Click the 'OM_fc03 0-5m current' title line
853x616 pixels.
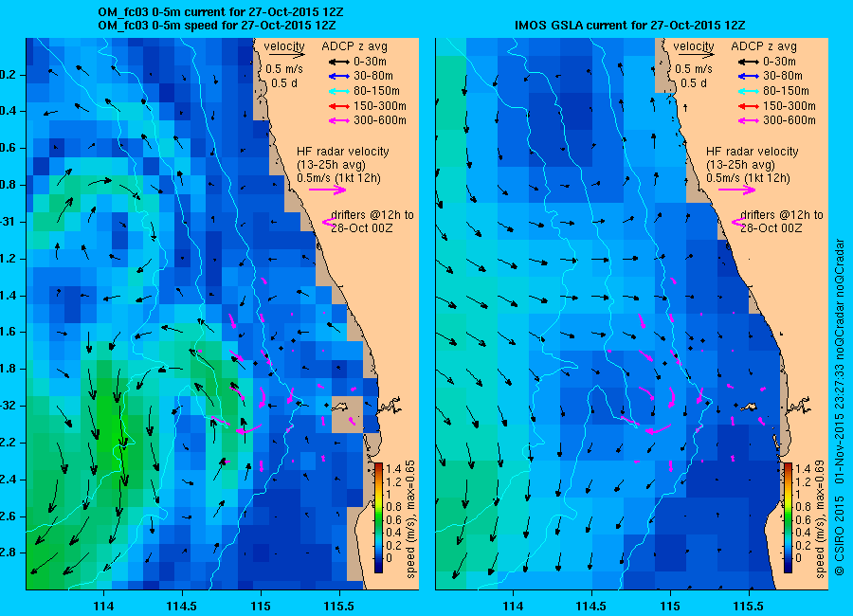pyautogui.click(x=220, y=12)
